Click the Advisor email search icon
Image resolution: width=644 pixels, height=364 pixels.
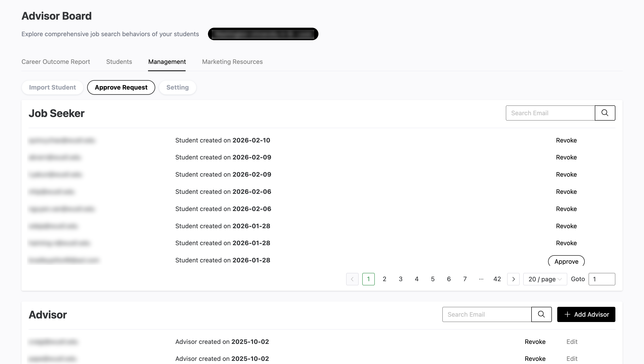point(541,314)
